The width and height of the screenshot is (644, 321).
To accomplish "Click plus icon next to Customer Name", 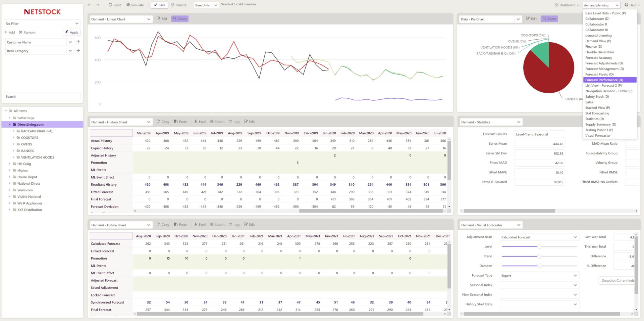I will [x=78, y=42].
